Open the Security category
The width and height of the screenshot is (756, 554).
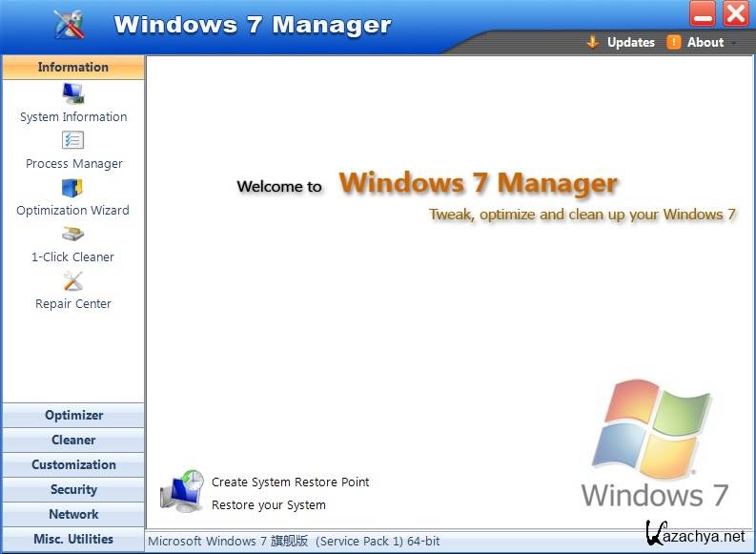point(73,490)
